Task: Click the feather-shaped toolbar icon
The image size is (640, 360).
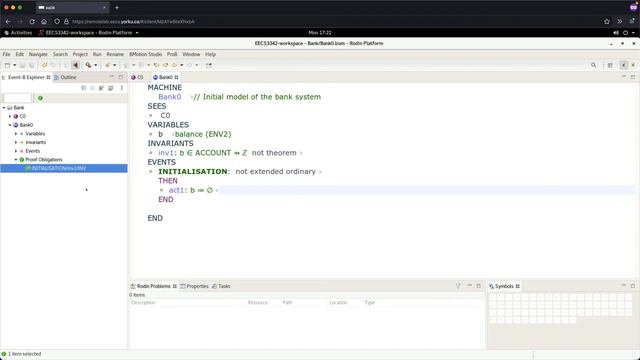Action: 107,65
